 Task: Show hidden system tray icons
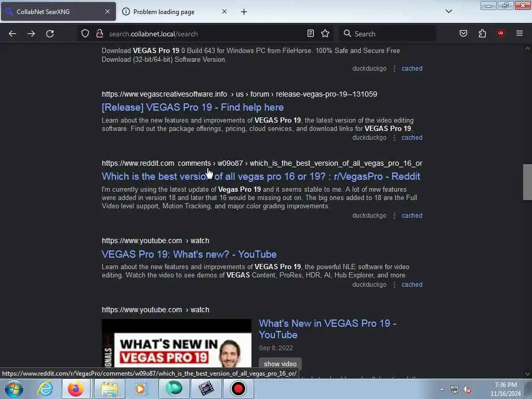[x=442, y=390]
